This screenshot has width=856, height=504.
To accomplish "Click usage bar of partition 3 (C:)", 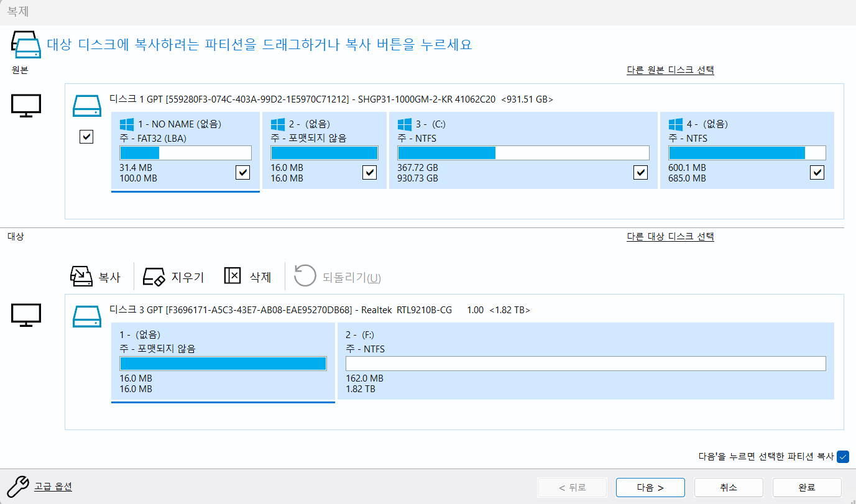I will 523,153.
